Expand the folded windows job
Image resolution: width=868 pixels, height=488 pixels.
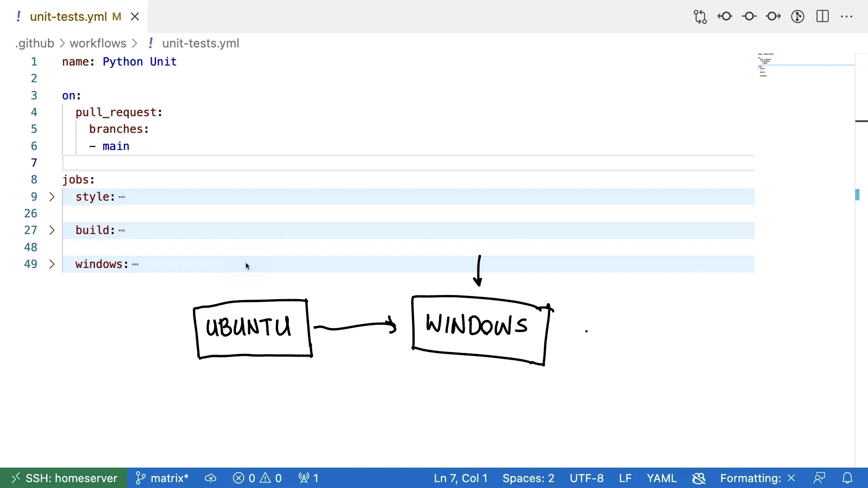(x=52, y=264)
